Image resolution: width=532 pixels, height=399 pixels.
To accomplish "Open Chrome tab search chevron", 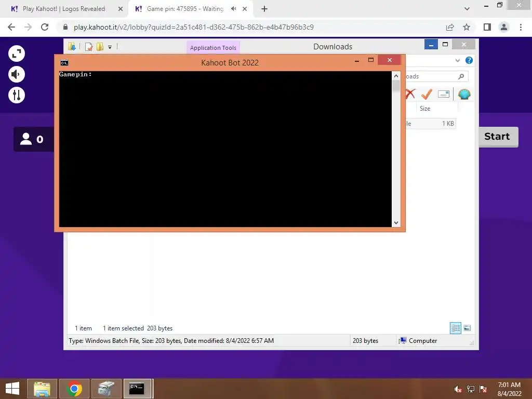I will point(467,9).
